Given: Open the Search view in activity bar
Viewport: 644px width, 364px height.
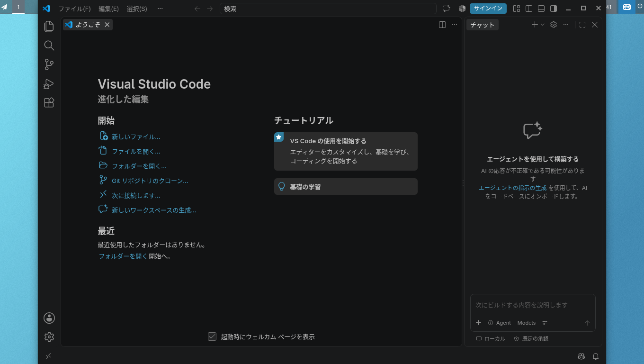Looking at the screenshot, I should tap(49, 45).
